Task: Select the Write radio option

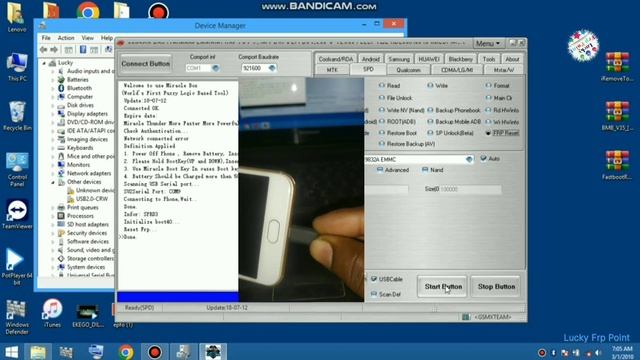Action: pos(437,85)
